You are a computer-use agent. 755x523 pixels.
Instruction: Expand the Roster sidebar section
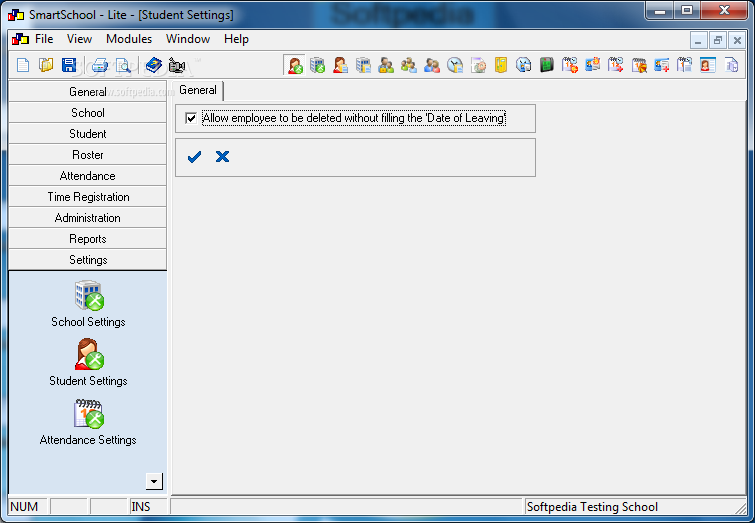tap(88, 155)
